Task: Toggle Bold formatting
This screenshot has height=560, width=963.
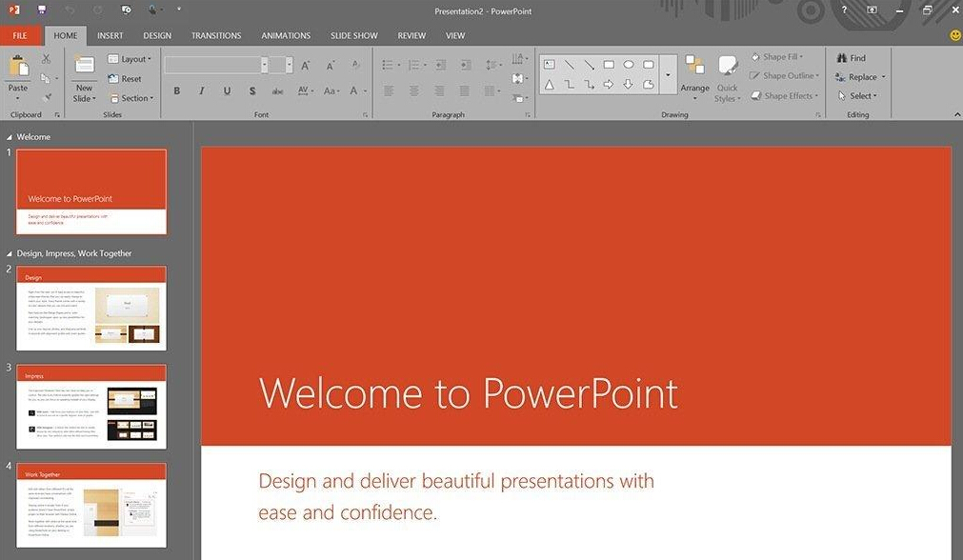Action: pyautogui.click(x=177, y=90)
